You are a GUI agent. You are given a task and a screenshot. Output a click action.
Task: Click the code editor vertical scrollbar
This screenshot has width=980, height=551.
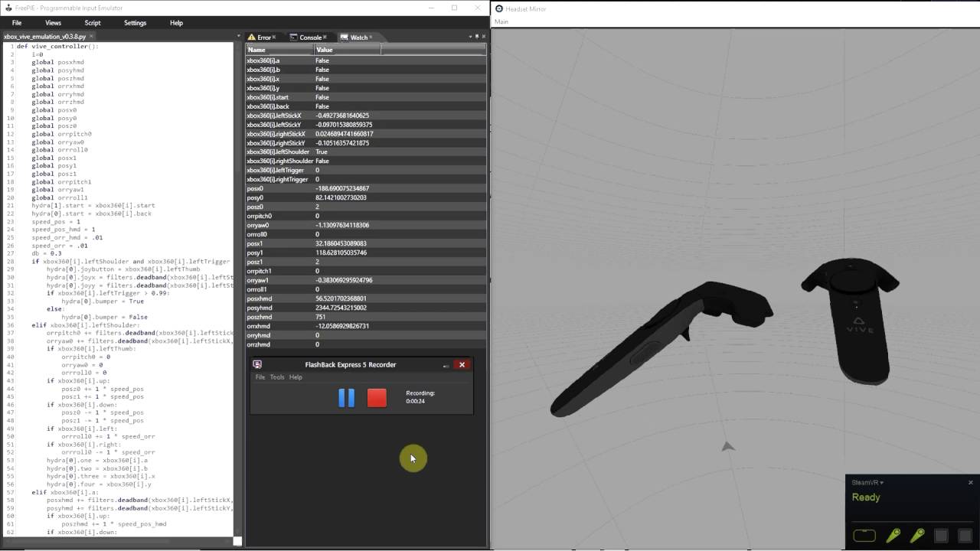pyautogui.click(x=237, y=291)
